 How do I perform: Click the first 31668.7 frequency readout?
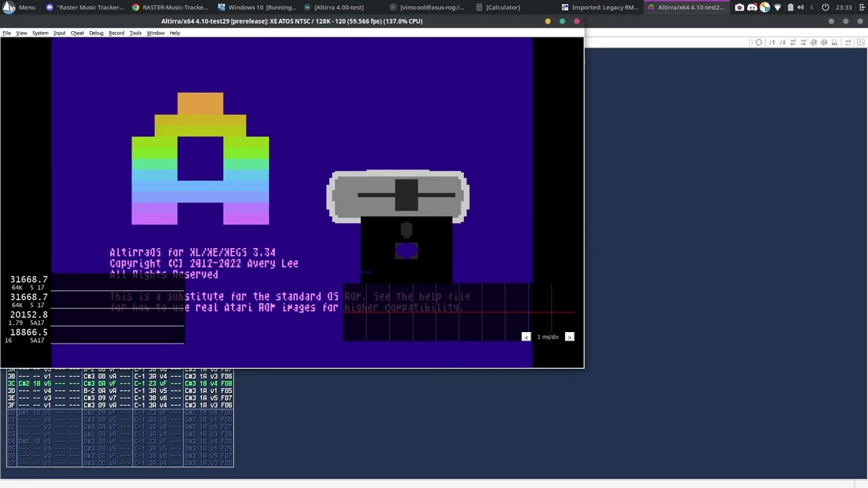point(28,279)
